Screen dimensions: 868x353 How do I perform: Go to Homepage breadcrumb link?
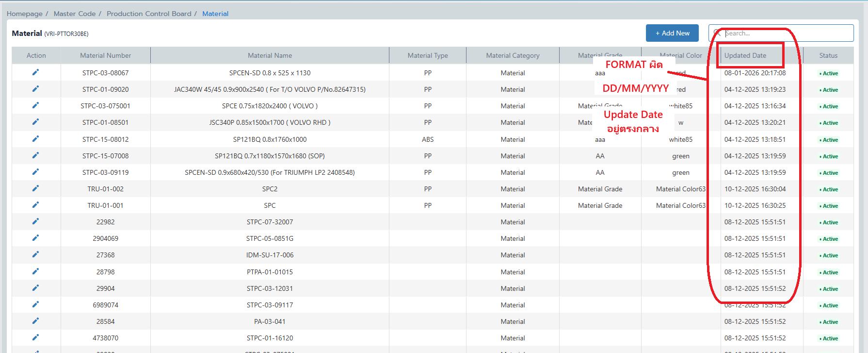tap(25, 14)
